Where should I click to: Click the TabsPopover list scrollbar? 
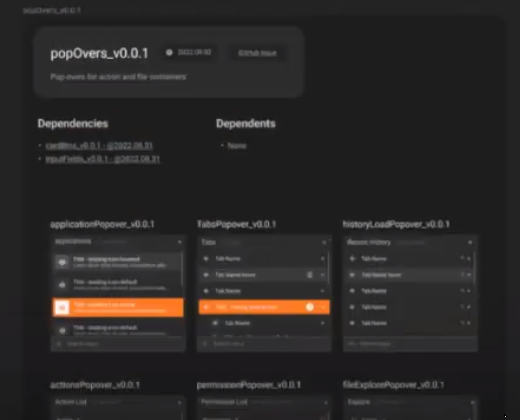[328, 268]
